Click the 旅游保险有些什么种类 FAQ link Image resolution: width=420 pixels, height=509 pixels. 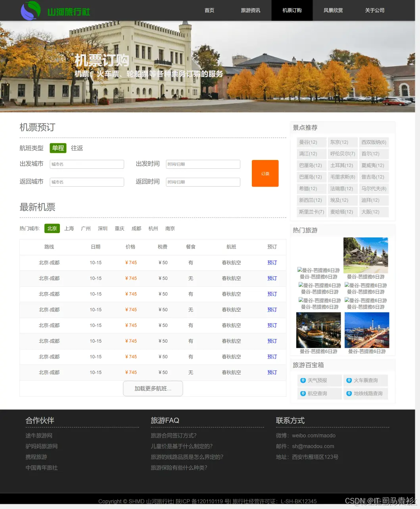179,468
